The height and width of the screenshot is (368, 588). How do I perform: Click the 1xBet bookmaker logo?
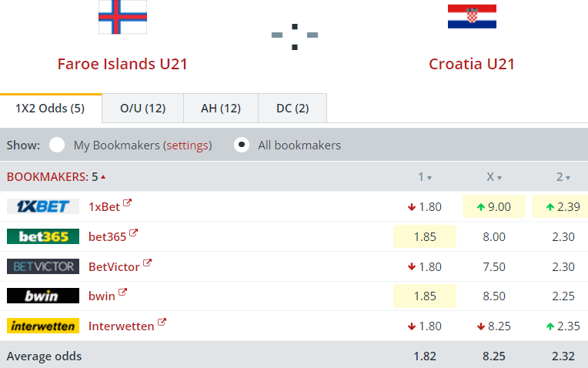tap(43, 206)
